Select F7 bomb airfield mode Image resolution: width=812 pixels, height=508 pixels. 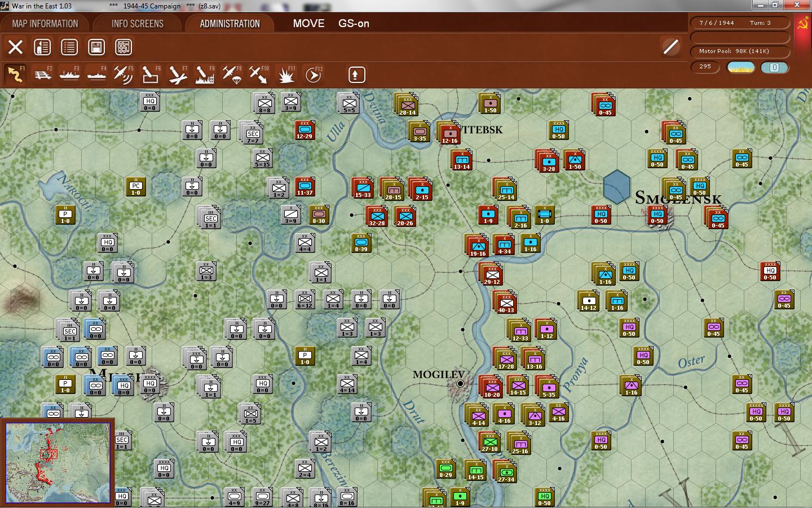[x=178, y=75]
